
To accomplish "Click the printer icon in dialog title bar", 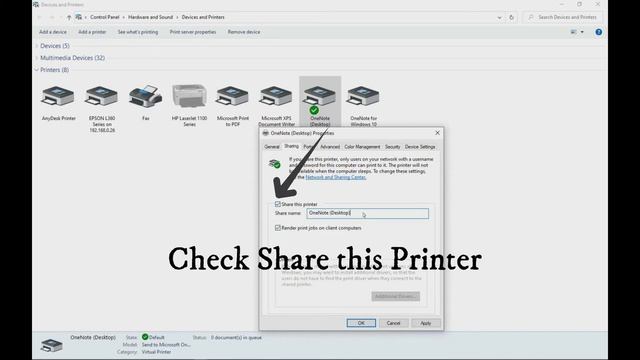I will [265, 133].
